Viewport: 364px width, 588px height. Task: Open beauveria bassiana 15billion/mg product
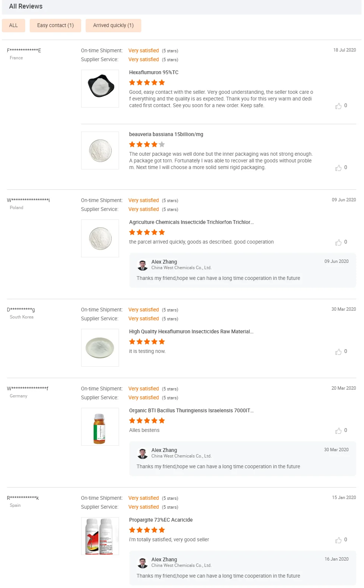(x=166, y=135)
